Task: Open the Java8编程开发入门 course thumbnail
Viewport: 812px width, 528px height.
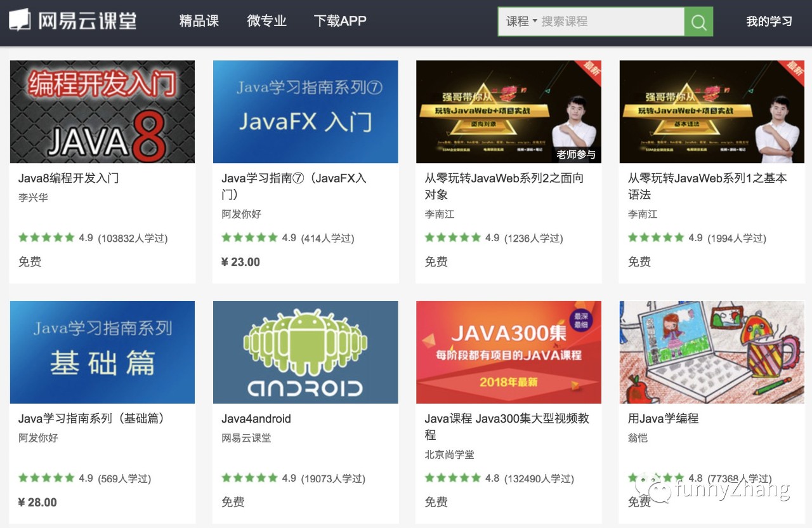Action: pos(102,112)
